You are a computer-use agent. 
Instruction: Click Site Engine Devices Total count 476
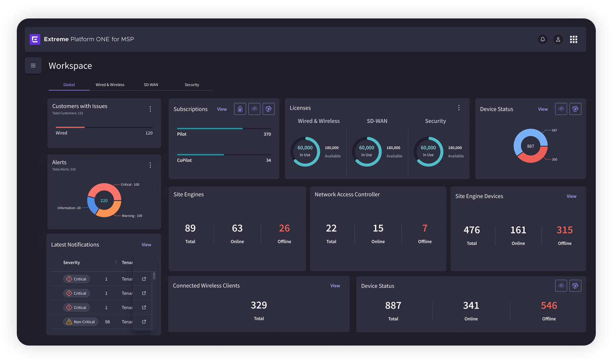(x=472, y=230)
